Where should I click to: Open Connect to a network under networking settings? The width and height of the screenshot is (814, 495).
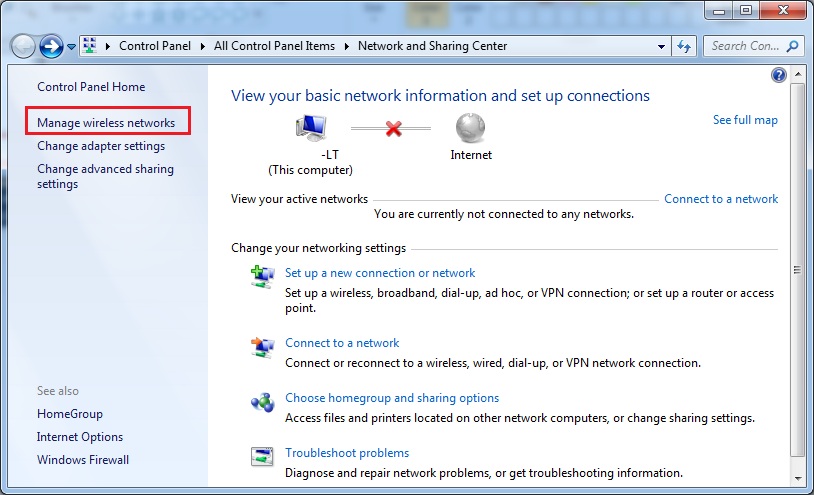(x=342, y=343)
